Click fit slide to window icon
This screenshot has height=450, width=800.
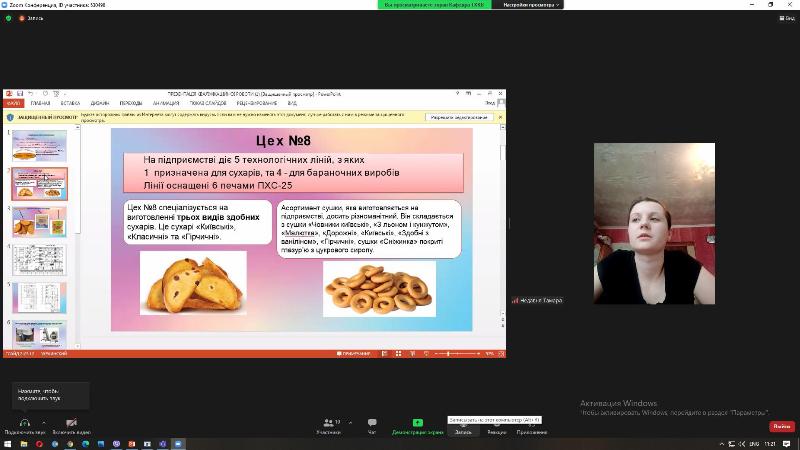tap(501, 354)
